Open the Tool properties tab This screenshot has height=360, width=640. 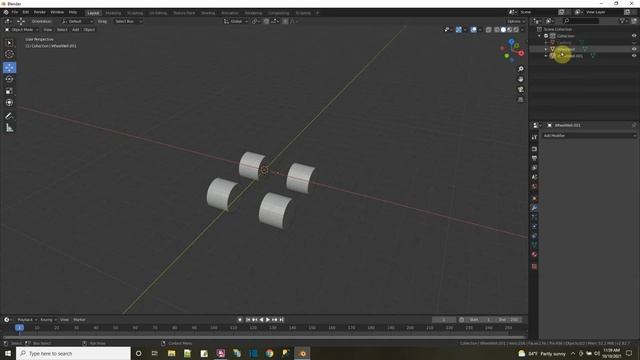(534, 138)
